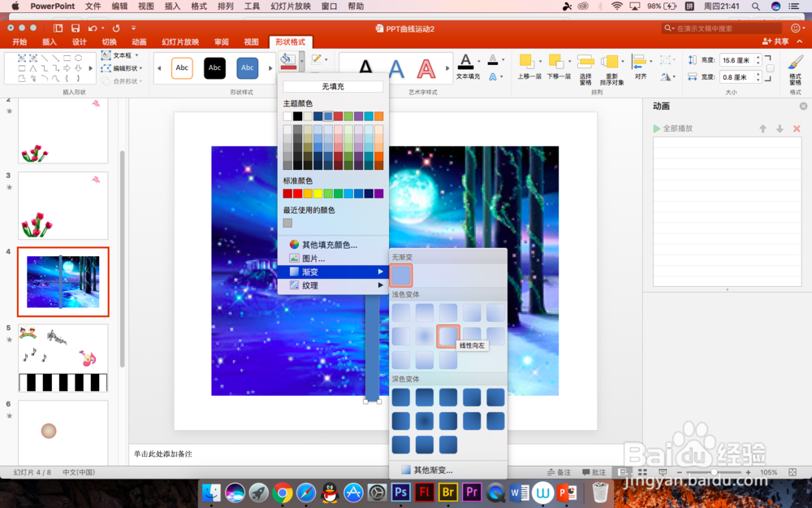This screenshot has height=508, width=812.
Task: Click the 对齐 align icon
Action: coord(639,61)
